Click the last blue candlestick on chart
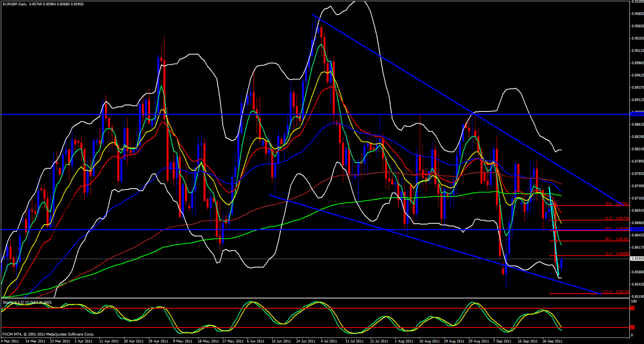The width and height of the screenshot is (644, 344). coord(561,264)
